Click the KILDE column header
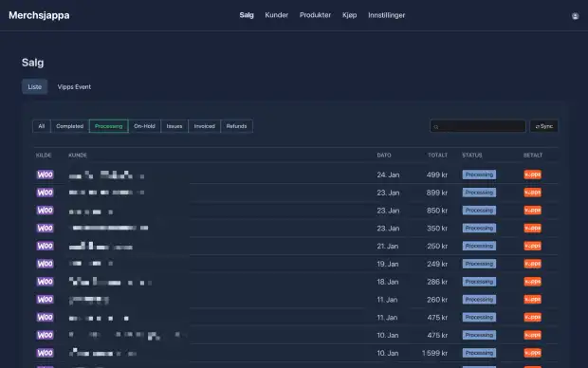 point(44,155)
